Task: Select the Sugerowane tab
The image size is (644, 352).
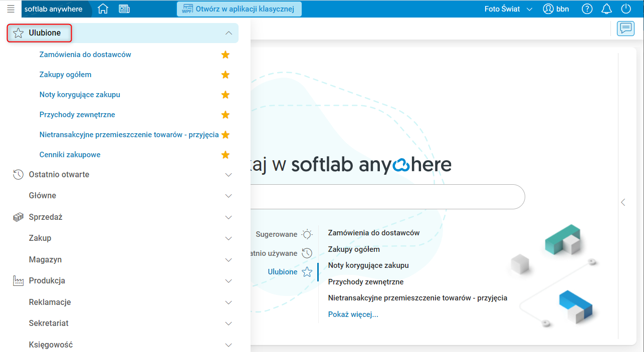Action: 277,234
